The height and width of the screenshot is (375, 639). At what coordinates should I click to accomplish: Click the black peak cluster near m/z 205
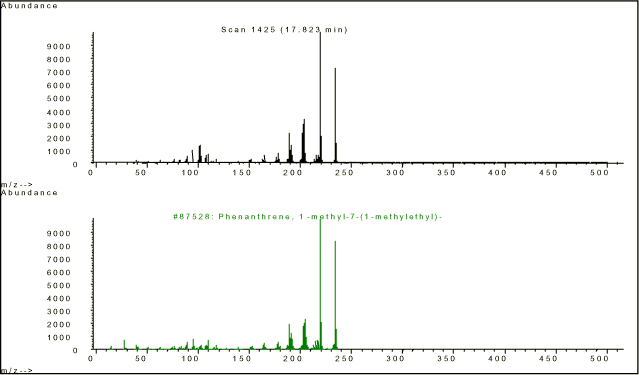[304, 141]
